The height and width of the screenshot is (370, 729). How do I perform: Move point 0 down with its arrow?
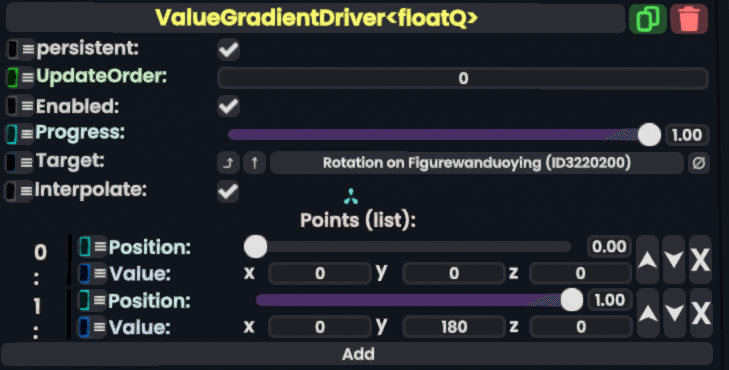click(x=674, y=259)
